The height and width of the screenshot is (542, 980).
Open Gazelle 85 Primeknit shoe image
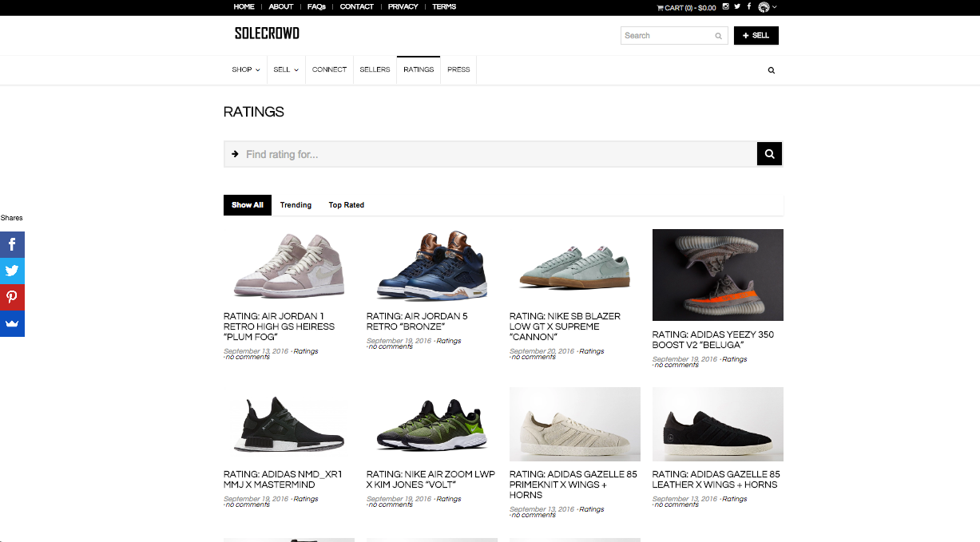point(575,424)
